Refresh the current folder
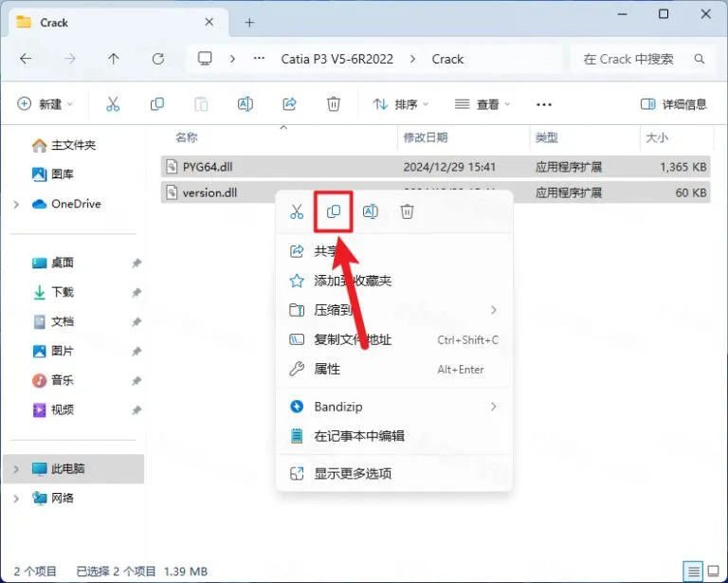Image resolution: width=728 pixels, height=583 pixels. point(158,59)
